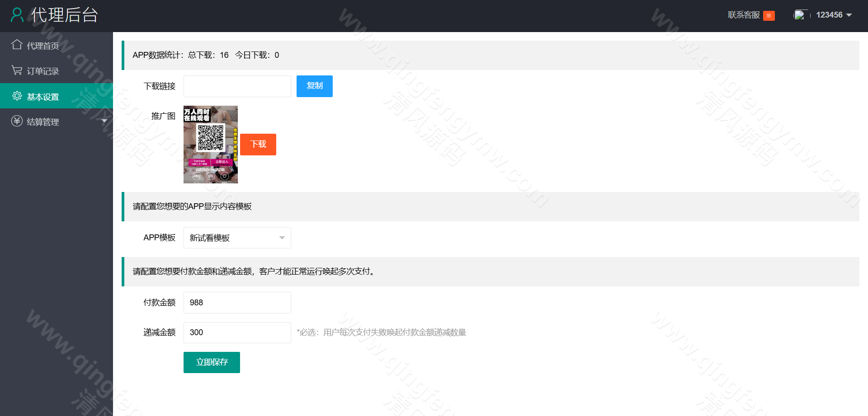The width and height of the screenshot is (868, 416).
Task: Click the orange 下载 download button
Action: 258,144
